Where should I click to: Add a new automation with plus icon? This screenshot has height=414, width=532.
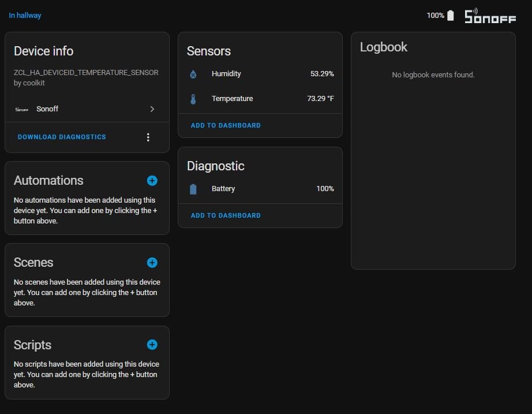(x=152, y=181)
